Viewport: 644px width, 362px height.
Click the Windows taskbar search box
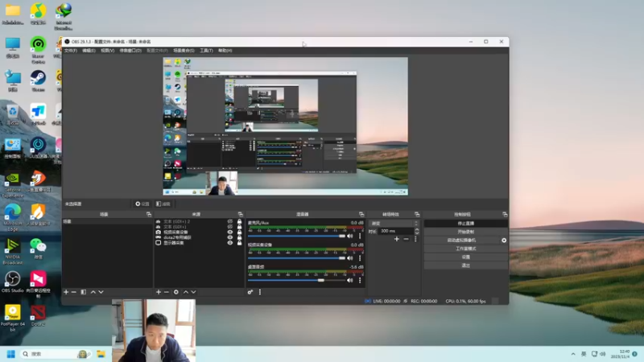pos(56,354)
